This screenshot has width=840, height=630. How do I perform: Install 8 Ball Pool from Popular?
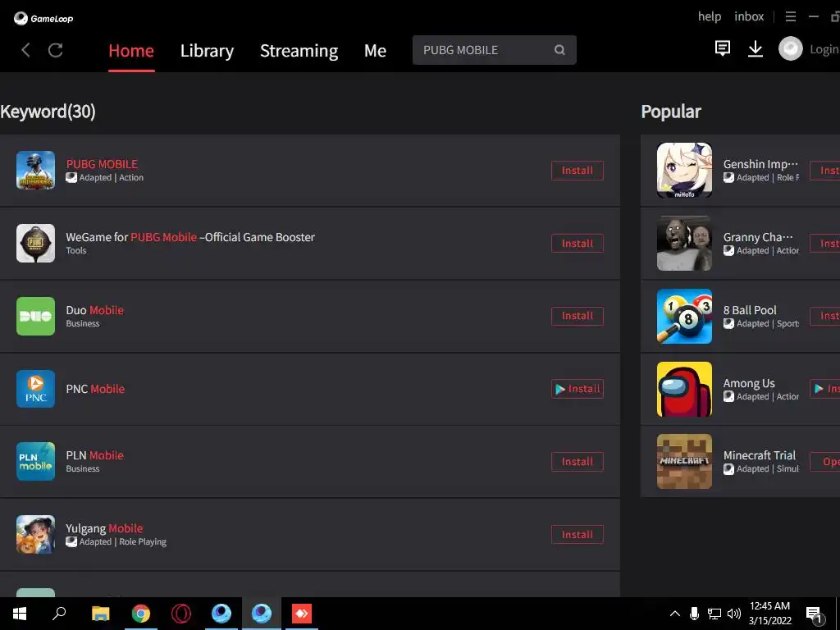pos(825,316)
